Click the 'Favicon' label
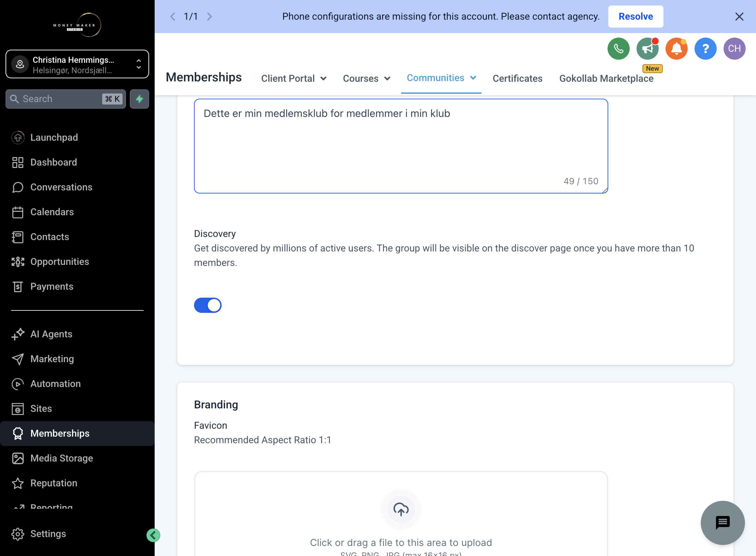Image resolution: width=756 pixels, height=556 pixels. 210,425
